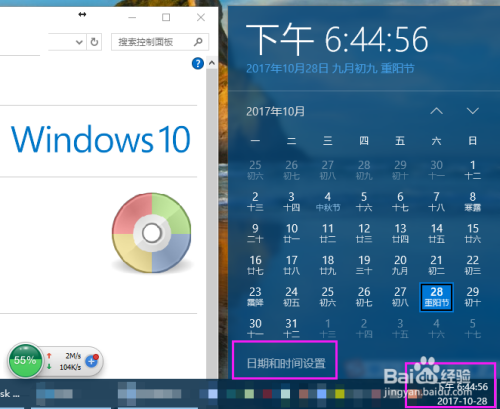
Task: Select October 21 初二
Action: [x=436, y=265]
